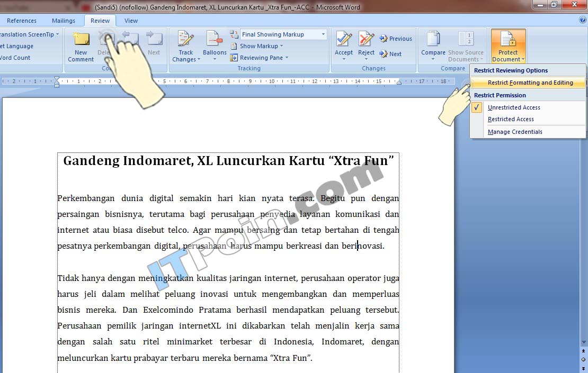Open the Protect Document button
This screenshot has height=373, width=588.
[x=508, y=46]
